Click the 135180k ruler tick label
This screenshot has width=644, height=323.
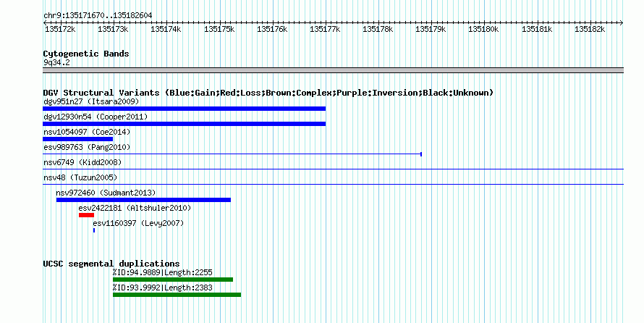tap(483, 29)
